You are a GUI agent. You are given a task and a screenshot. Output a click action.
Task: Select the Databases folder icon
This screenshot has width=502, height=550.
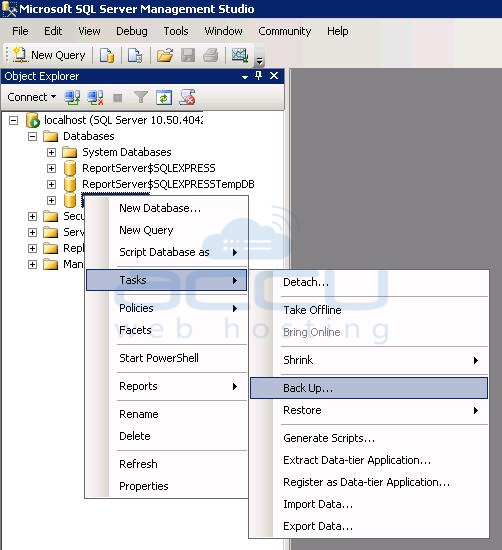(x=51, y=136)
